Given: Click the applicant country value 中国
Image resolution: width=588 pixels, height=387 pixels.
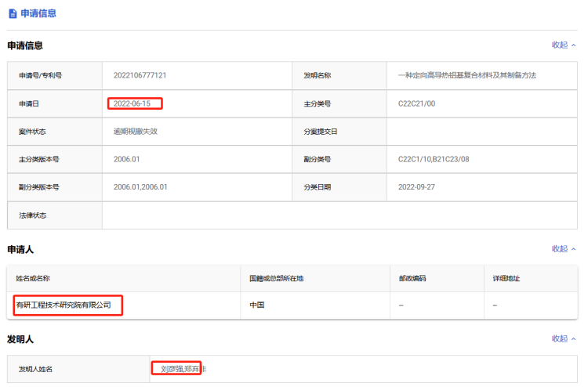Looking at the screenshot, I should pos(256,305).
